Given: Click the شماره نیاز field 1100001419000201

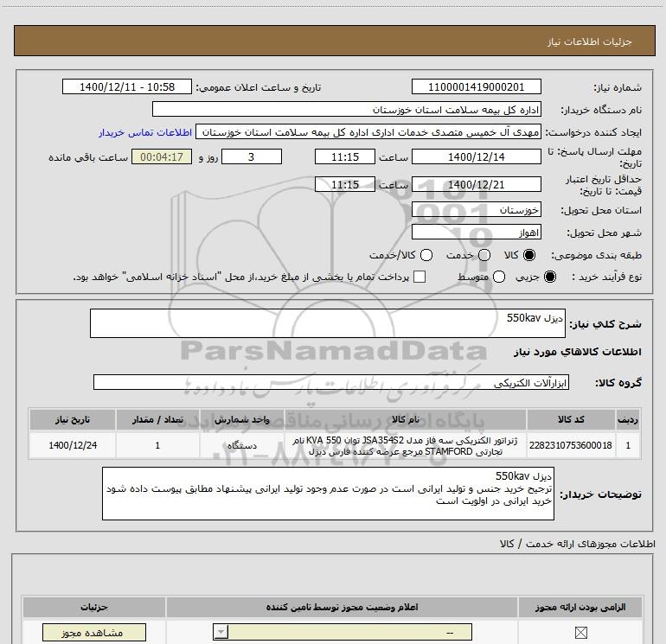Looking at the screenshot, I should tap(476, 87).
